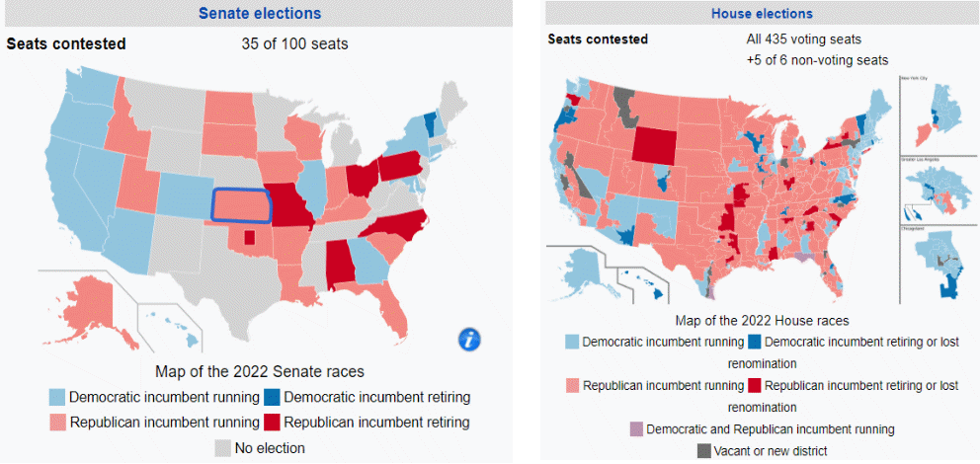Click the gray No election legend swatch

click(223, 448)
